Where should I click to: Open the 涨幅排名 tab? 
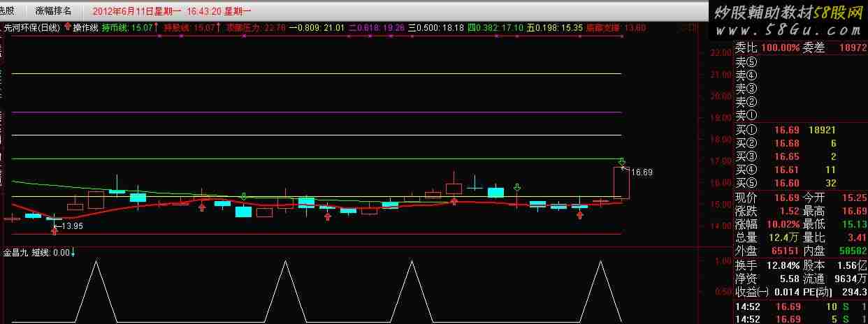54,11
